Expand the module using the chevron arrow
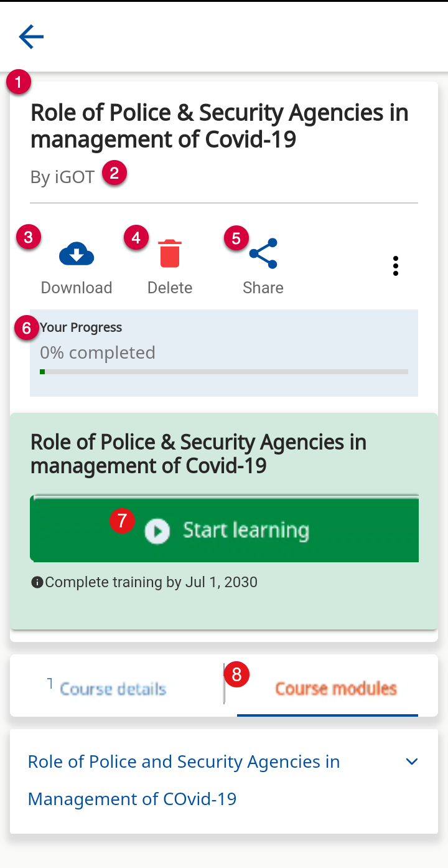 pyautogui.click(x=411, y=762)
